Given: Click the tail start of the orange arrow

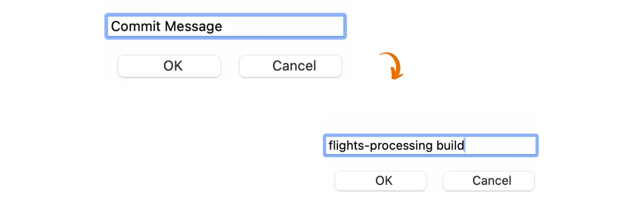Looking at the screenshot, I should tap(380, 54).
